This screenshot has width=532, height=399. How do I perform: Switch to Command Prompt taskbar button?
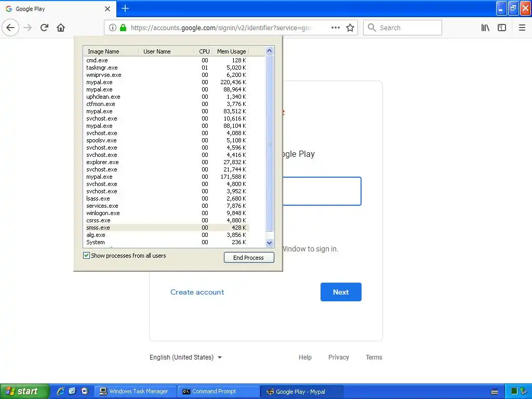coord(219,392)
